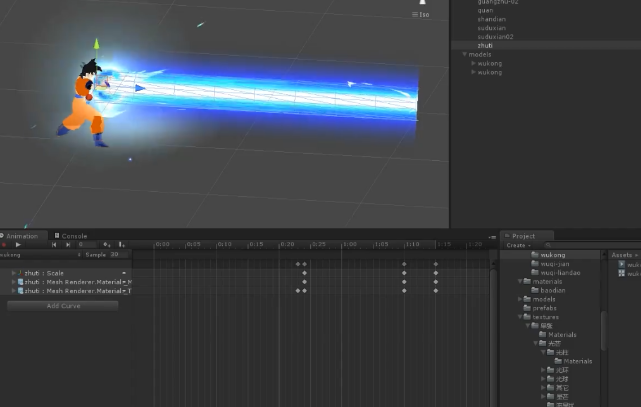Expand the 光环 folder
Image resolution: width=641 pixels, height=407 pixels.
click(543, 370)
